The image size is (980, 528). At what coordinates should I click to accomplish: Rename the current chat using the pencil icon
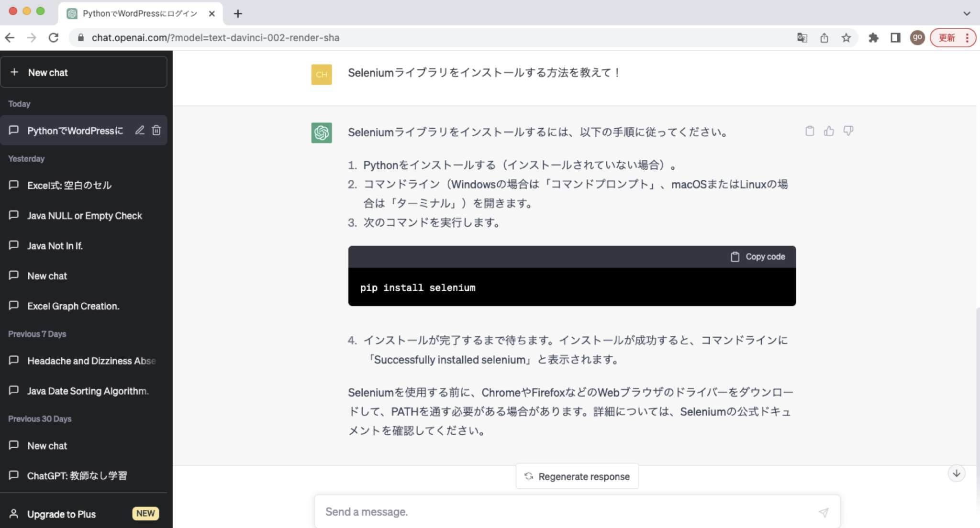tap(140, 130)
